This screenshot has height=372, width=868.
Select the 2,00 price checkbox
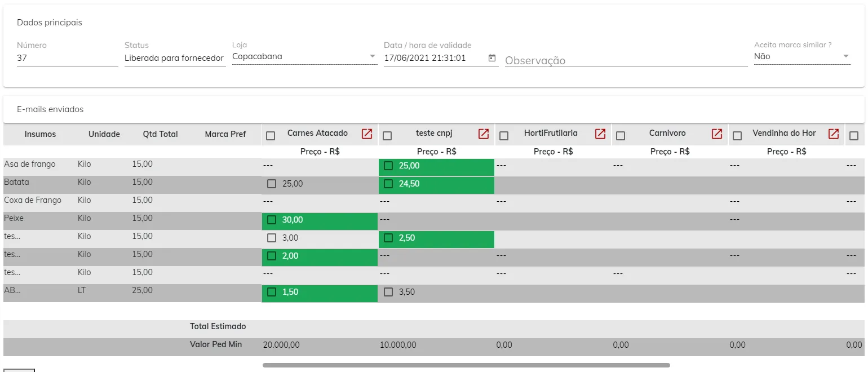tap(272, 256)
